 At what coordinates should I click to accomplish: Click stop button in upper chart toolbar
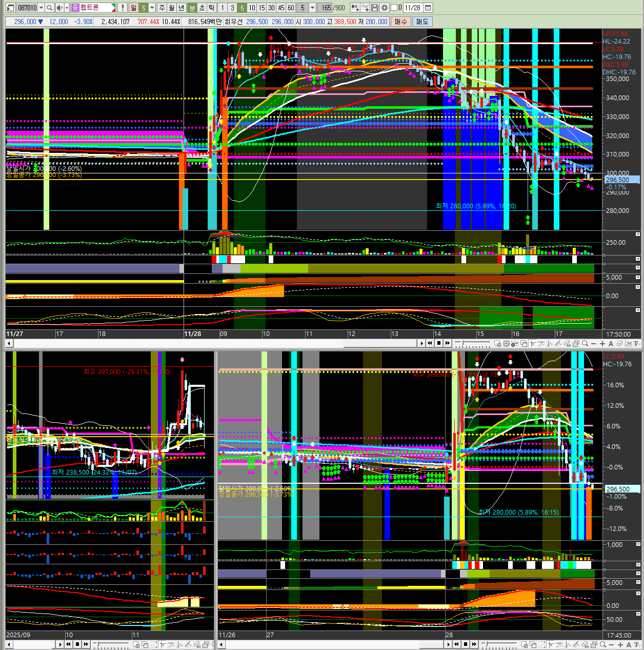click(438, 344)
